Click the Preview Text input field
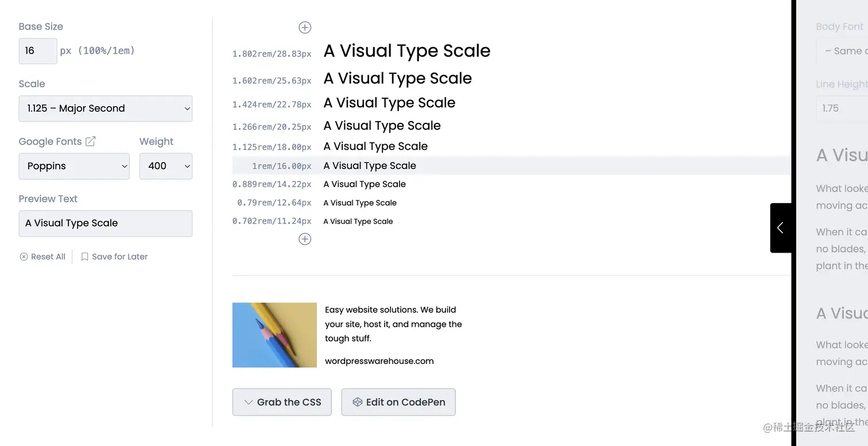Viewport: 868px width, 446px height. tap(106, 223)
